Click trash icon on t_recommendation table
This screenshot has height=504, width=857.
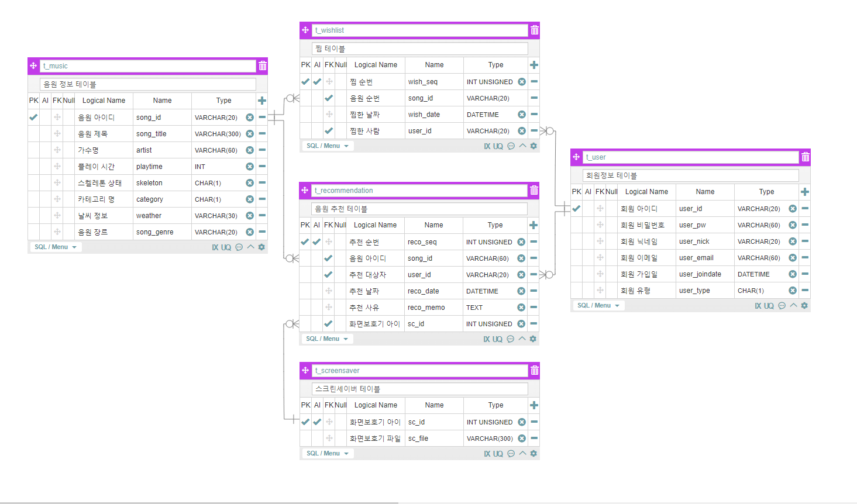coord(534,191)
